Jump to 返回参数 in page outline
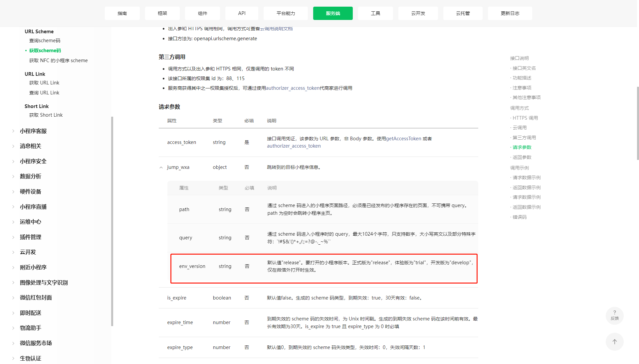The width and height of the screenshot is (639, 364). pyautogui.click(x=522, y=157)
